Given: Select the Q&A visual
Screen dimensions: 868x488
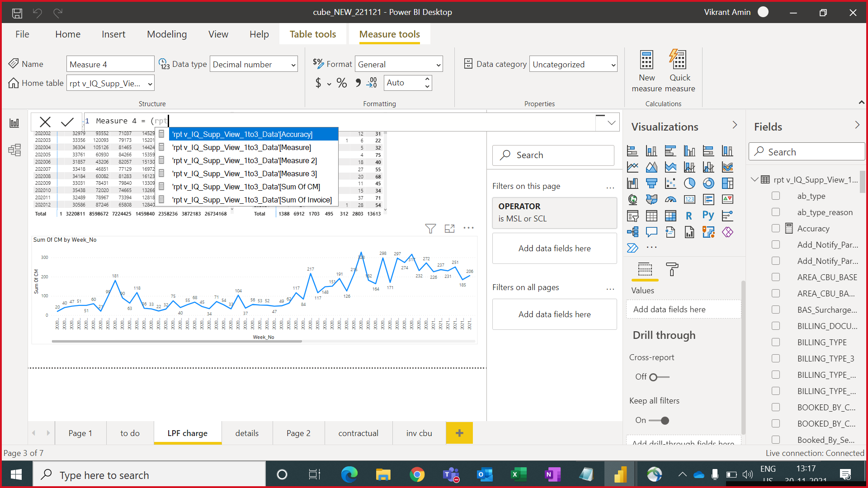Looking at the screenshot, I should pos(651,232).
